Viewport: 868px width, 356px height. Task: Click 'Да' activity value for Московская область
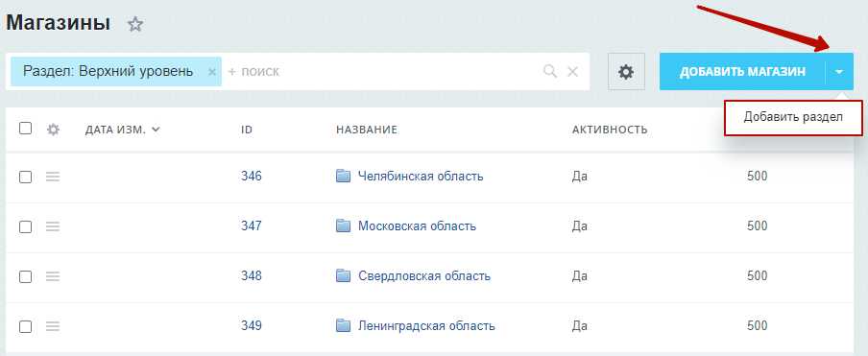[x=580, y=226]
